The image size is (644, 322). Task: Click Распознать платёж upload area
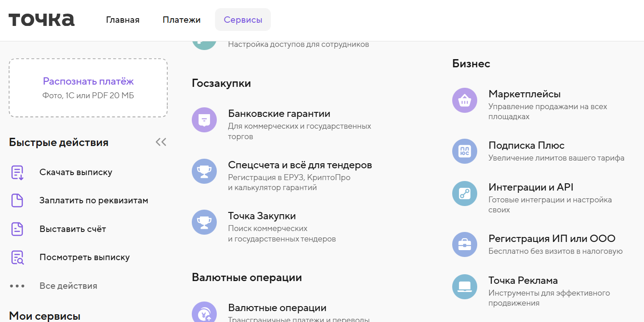(x=88, y=88)
